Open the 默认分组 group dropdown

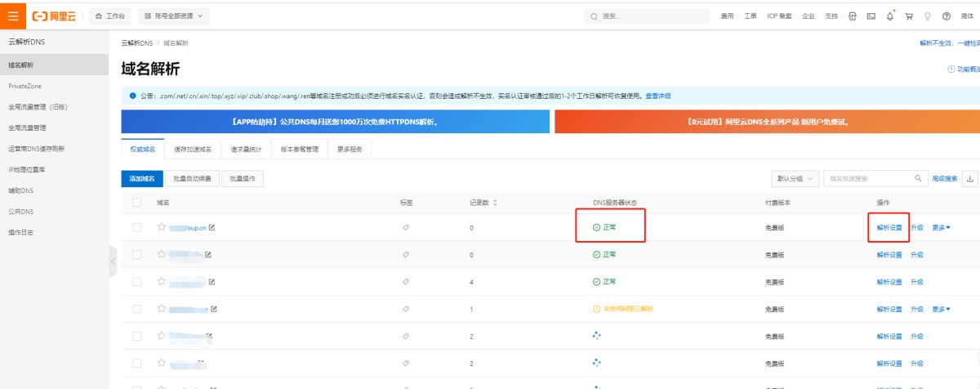point(794,178)
